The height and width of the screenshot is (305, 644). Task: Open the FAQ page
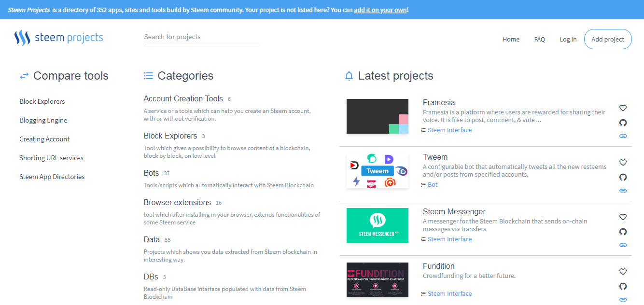pyautogui.click(x=540, y=40)
